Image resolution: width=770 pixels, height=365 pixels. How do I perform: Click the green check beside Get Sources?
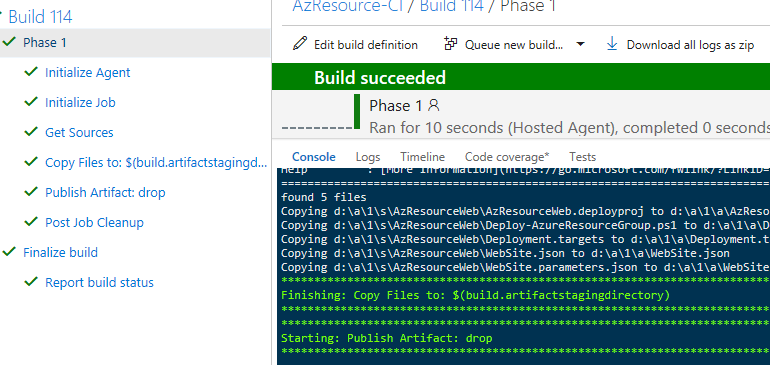pyautogui.click(x=31, y=132)
